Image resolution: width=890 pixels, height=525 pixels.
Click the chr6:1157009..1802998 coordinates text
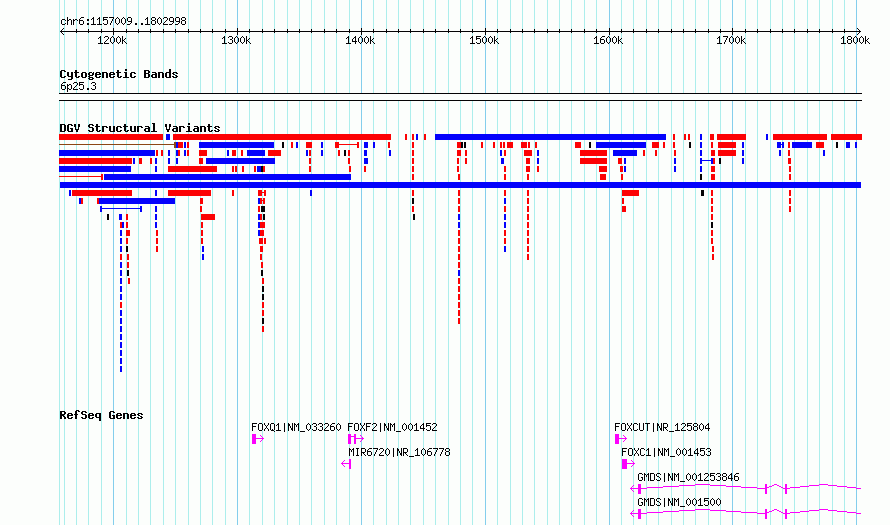pos(123,22)
